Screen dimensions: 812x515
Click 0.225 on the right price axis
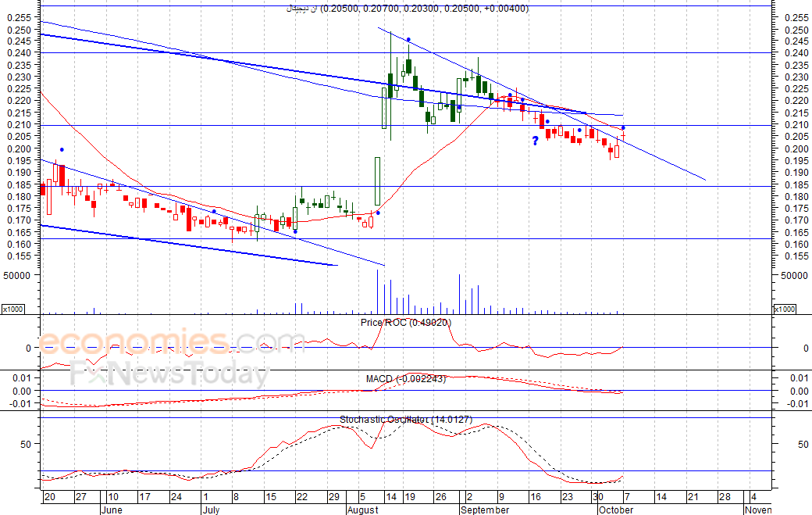pos(796,88)
